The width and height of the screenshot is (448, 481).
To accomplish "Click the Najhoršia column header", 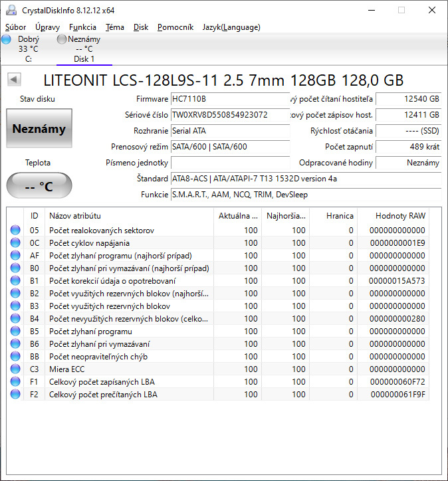I will point(285,216).
